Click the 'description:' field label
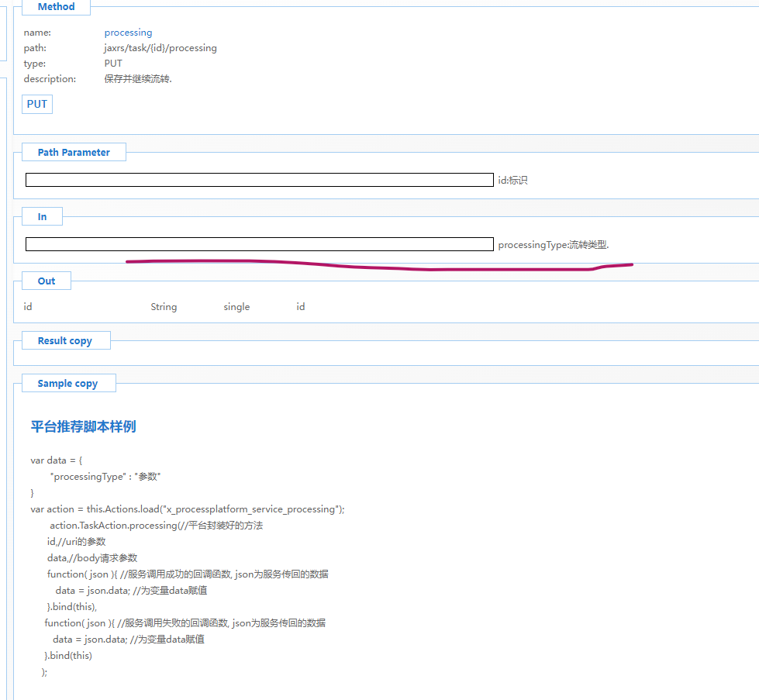Viewport: 759px width, 700px height. [50, 79]
